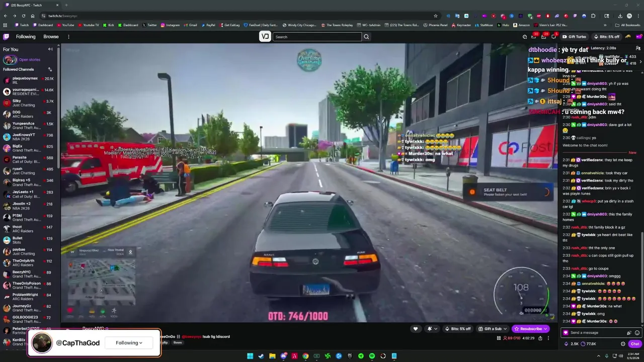Open the All Bookmarks folder

coord(627,25)
